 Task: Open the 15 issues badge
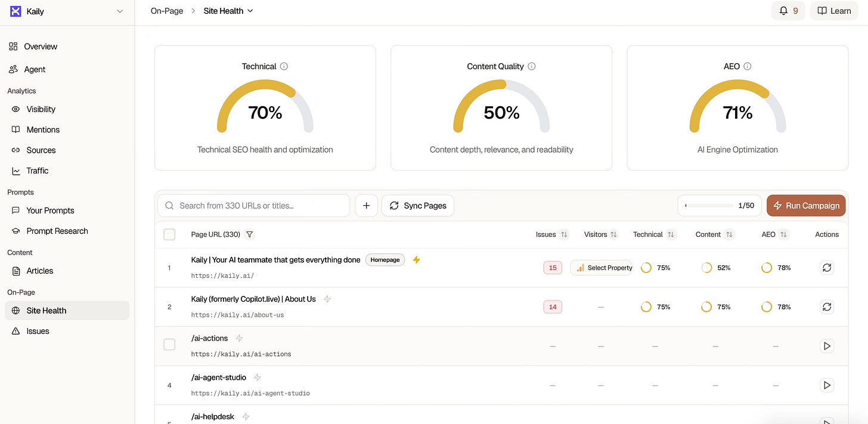click(x=553, y=268)
